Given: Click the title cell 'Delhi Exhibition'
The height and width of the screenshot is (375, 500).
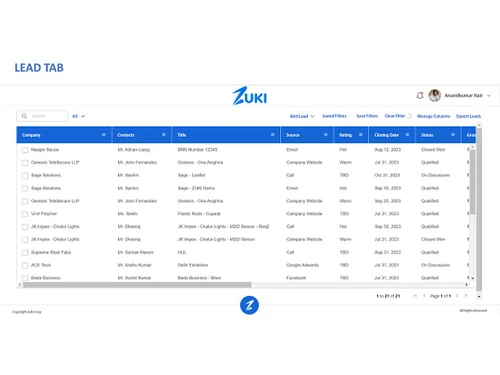Looking at the screenshot, I should tap(193, 265).
